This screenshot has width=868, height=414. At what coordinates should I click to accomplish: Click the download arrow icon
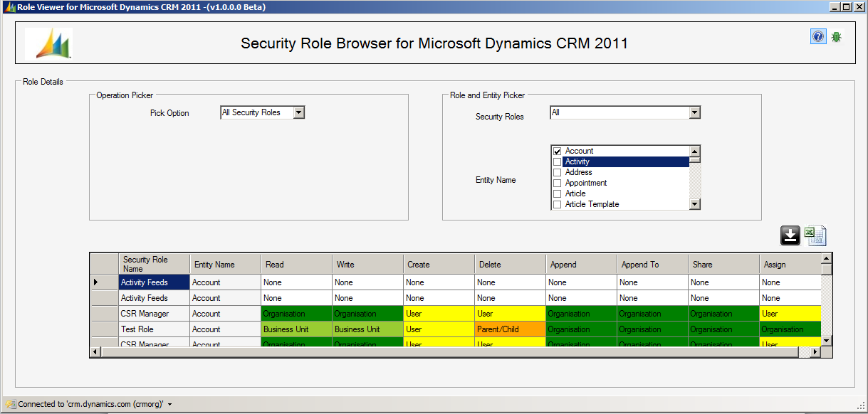790,235
